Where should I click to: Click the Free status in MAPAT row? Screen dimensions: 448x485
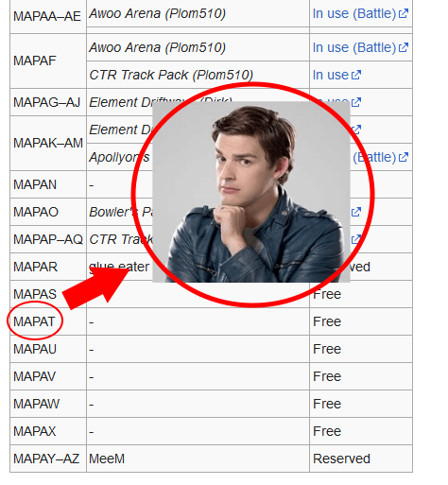(327, 321)
